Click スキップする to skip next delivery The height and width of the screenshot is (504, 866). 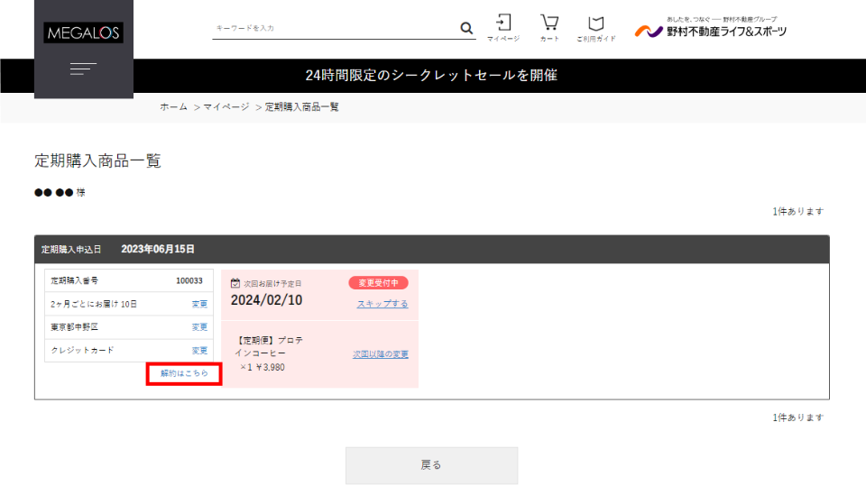[x=382, y=304]
